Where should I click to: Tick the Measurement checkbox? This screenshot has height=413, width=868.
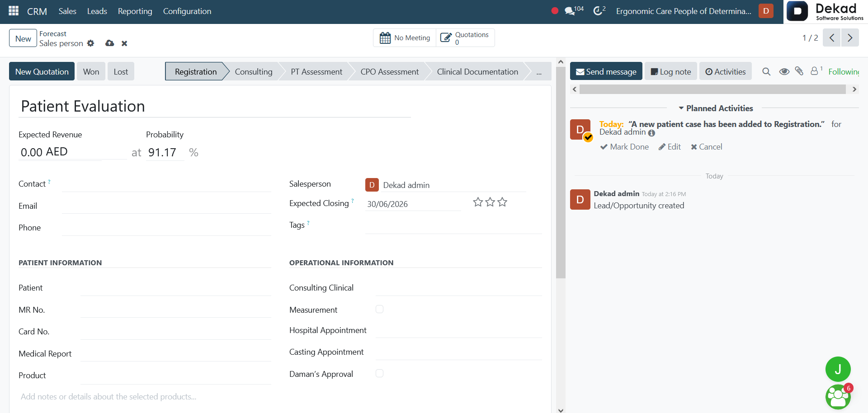pos(380,309)
